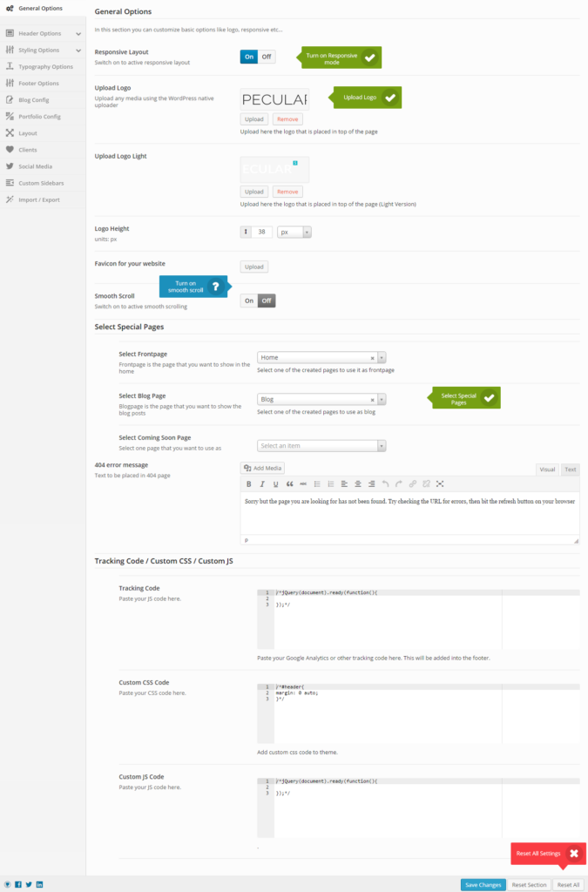Open the distraction-free fullscreen editor mode
The height and width of the screenshot is (892, 588).
click(x=440, y=484)
